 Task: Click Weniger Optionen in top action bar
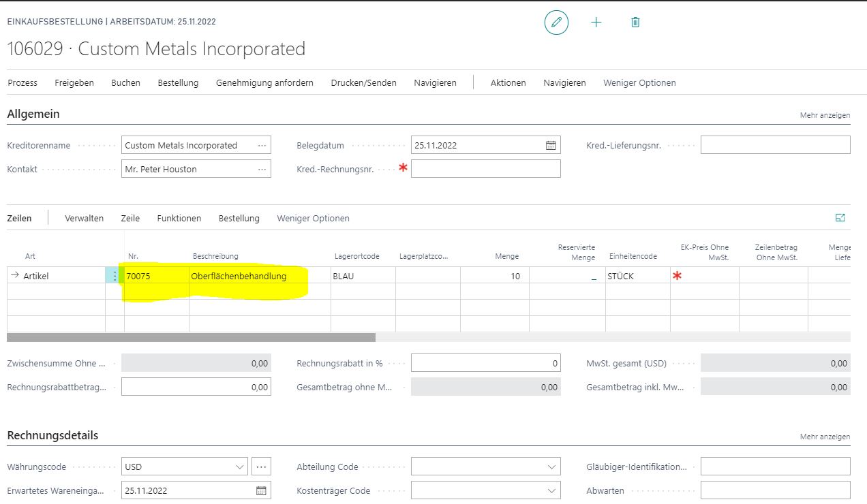[639, 82]
